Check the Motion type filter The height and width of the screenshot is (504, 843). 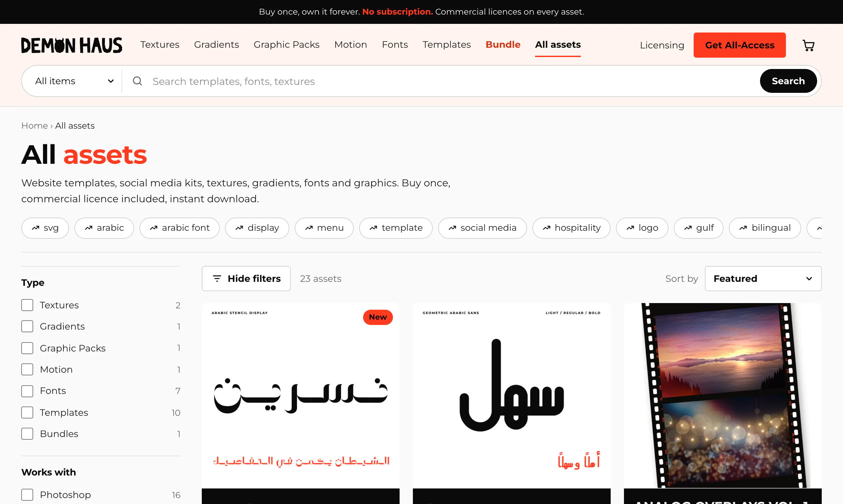[x=27, y=369]
